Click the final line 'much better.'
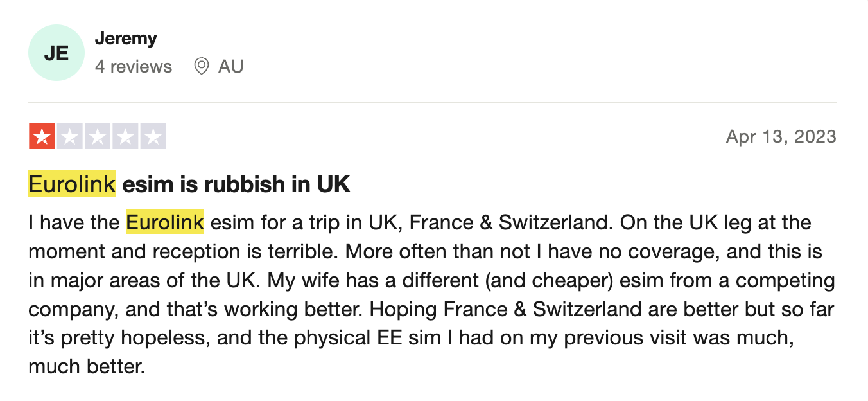This screenshot has width=868, height=401. coord(87,367)
